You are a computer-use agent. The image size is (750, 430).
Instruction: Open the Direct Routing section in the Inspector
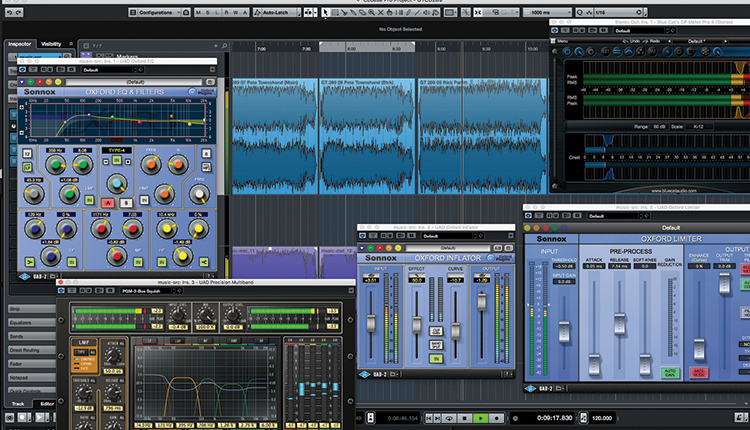pyautogui.click(x=31, y=350)
